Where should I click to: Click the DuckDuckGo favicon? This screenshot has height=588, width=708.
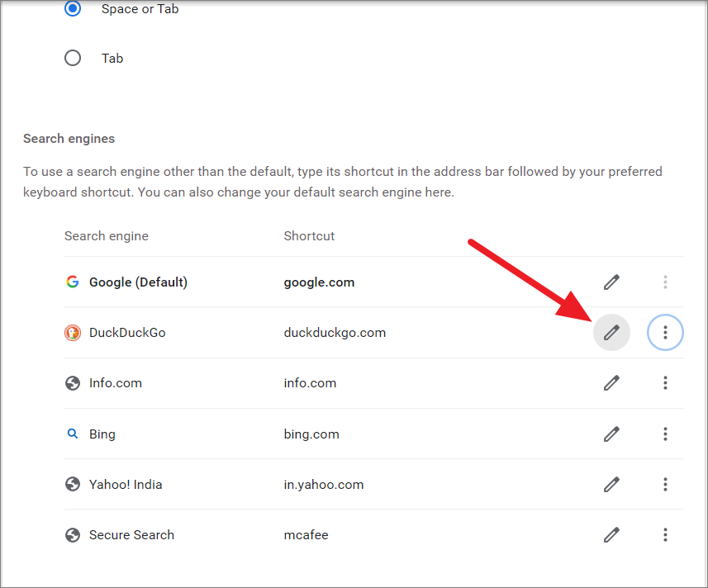click(73, 333)
